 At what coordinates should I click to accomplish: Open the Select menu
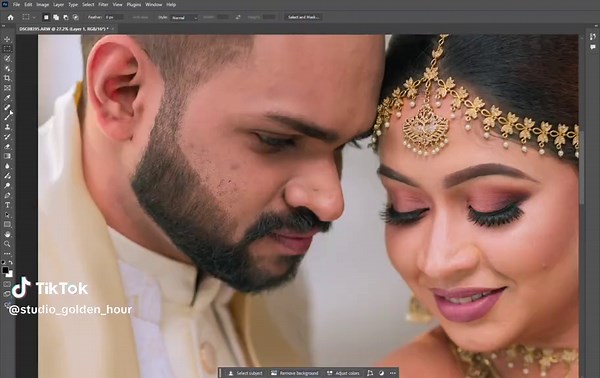88,5
